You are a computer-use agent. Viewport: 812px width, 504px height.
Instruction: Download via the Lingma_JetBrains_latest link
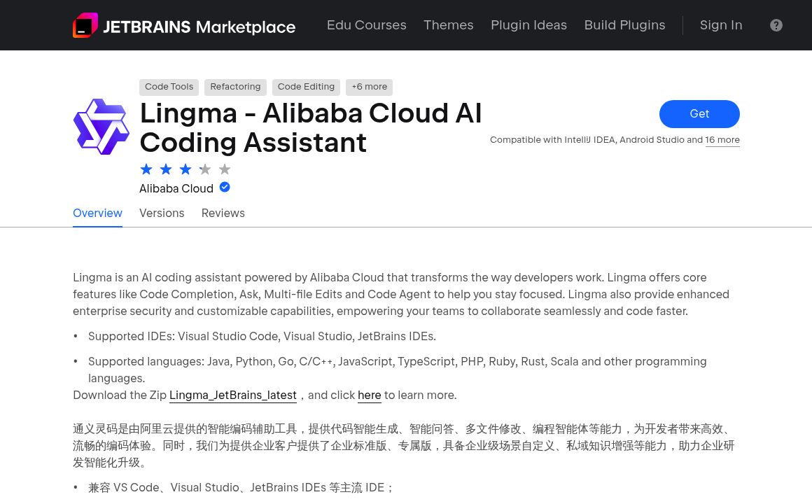(x=233, y=395)
